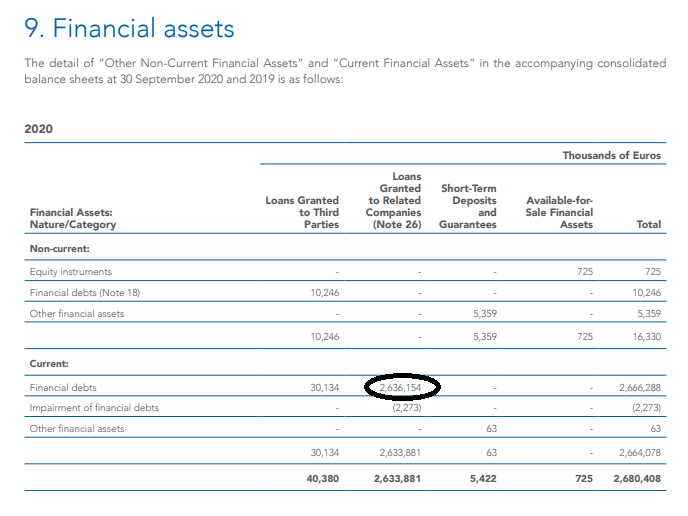Select the "Non-current:" section label
Viewport: 688px width, 516px height.
pos(60,249)
